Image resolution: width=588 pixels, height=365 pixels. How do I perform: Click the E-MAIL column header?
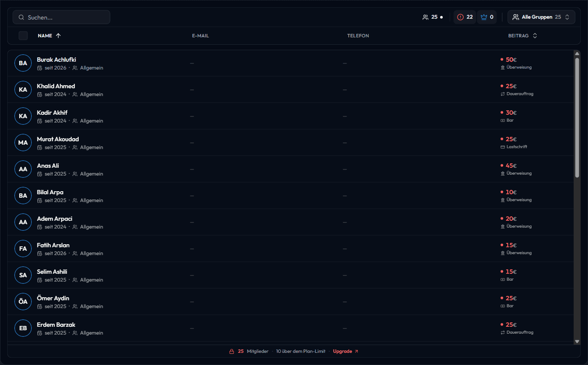(200, 36)
